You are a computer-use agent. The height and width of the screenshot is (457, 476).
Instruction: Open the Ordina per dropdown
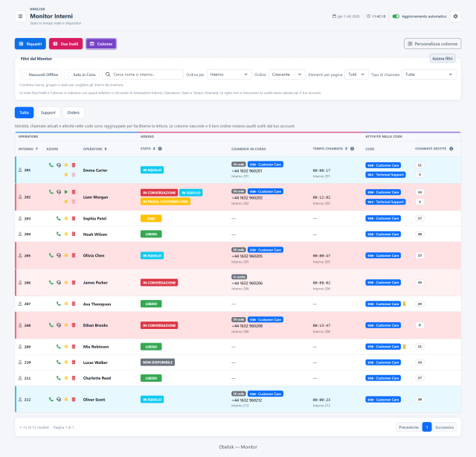(x=229, y=74)
